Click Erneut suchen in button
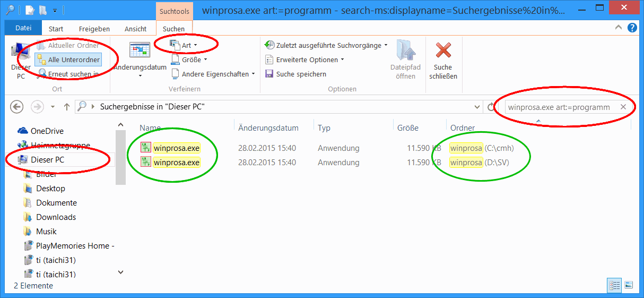Viewport: 644px width, 298px height. (x=68, y=74)
